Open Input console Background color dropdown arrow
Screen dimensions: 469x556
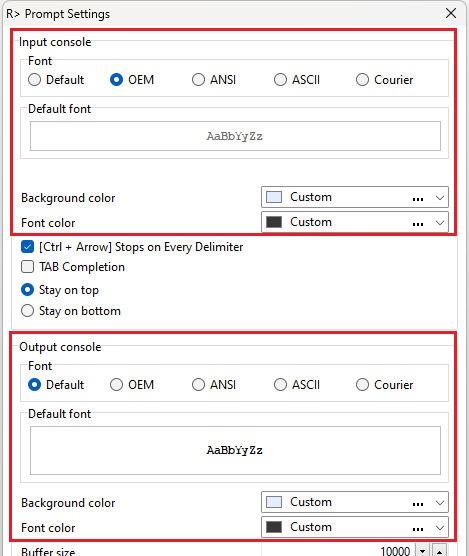point(440,198)
